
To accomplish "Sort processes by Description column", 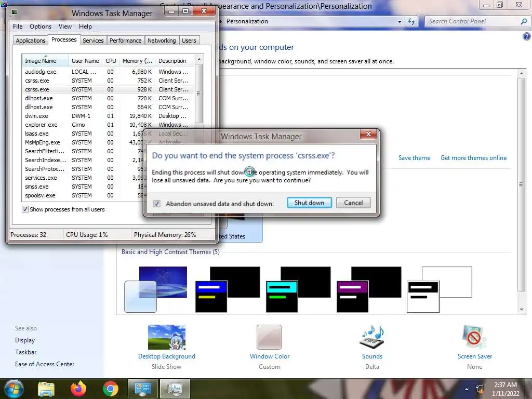I will click(175, 61).
